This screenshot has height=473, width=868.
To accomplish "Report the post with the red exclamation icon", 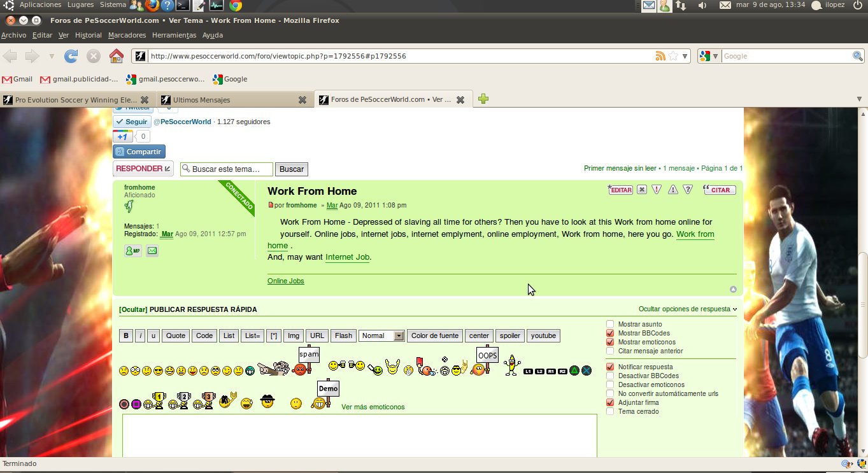I will click(657, 190).
